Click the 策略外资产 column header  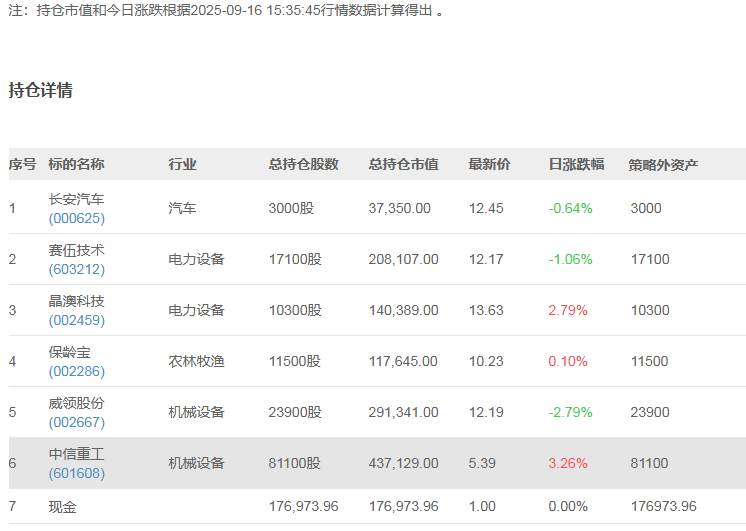[663, 165]
